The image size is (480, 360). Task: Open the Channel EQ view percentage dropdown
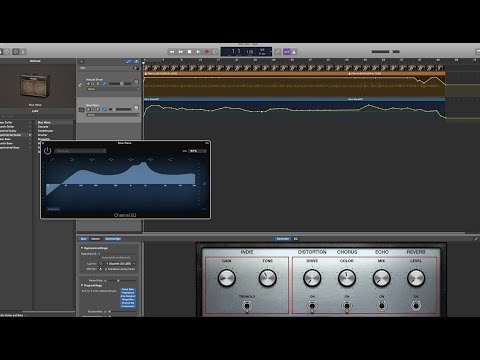198,151
